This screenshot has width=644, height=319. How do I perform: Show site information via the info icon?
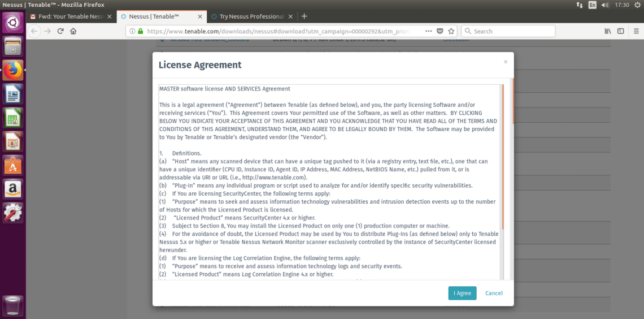[132, 31]
